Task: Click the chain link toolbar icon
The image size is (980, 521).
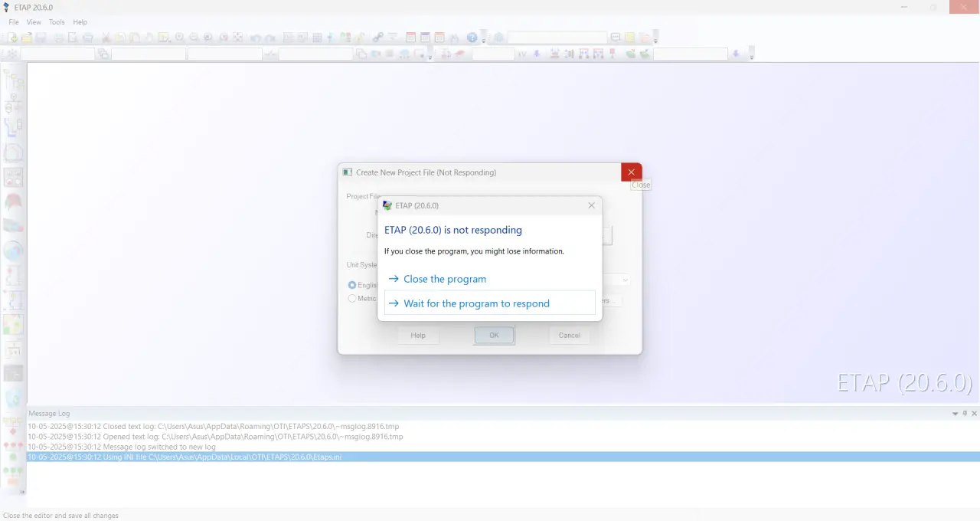Action: tap(377, 37)
